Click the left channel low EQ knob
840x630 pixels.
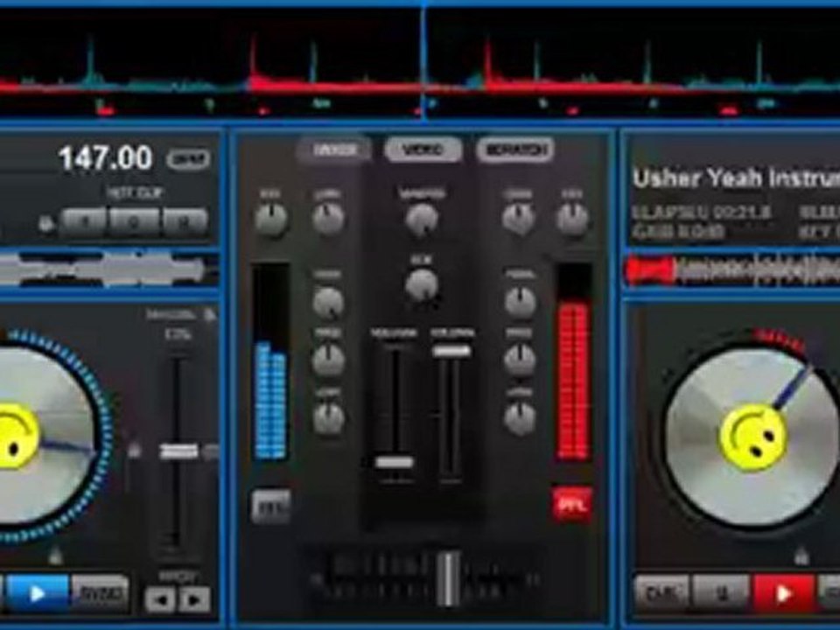coord(328,418)
